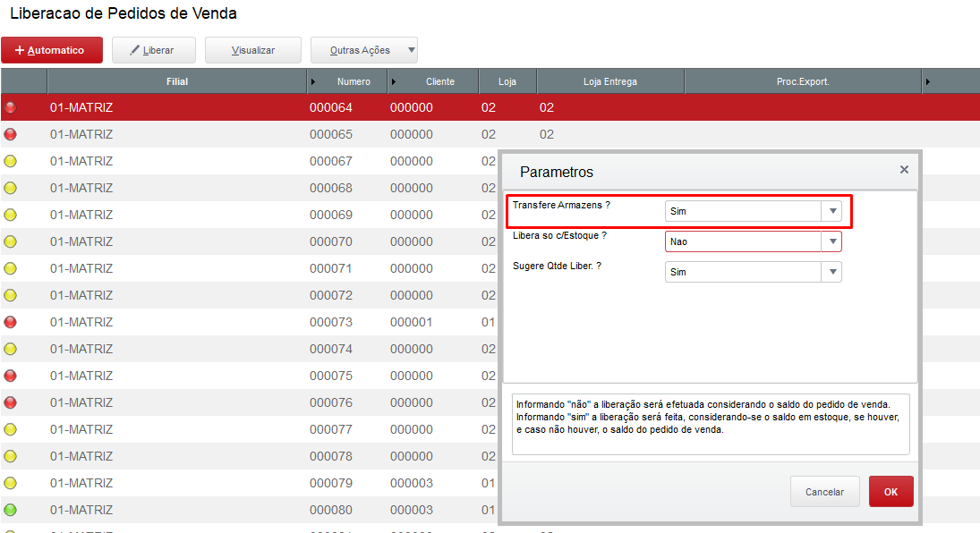Click yellow status dot of order 000068
The width and height of the screenshot is (980, 533).
point(11,188)
